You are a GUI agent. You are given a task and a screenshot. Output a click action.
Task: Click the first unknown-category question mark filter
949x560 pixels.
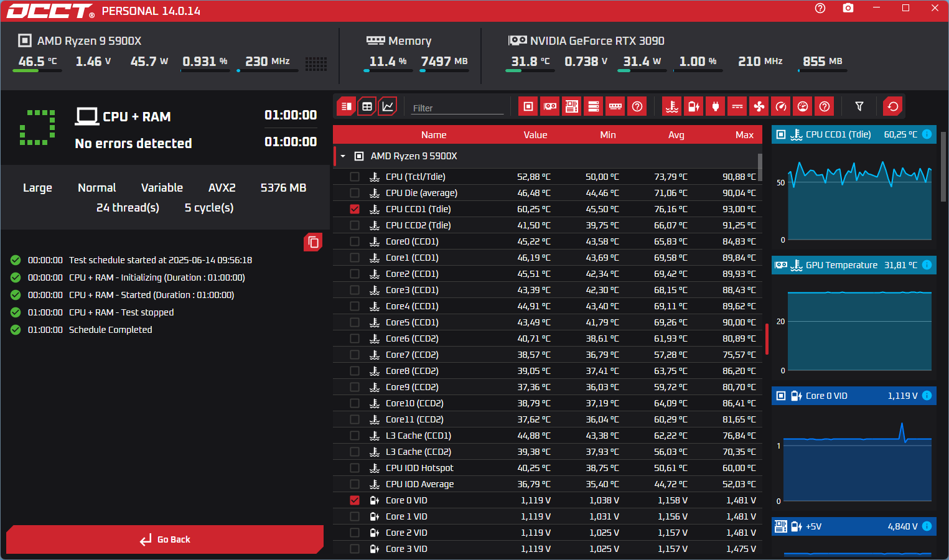(x=637, y=106)
